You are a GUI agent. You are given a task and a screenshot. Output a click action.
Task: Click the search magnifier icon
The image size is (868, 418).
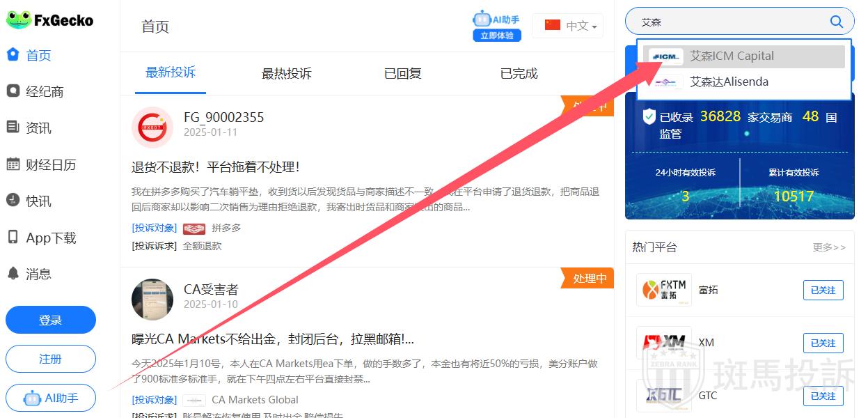[x=837, y=22]
